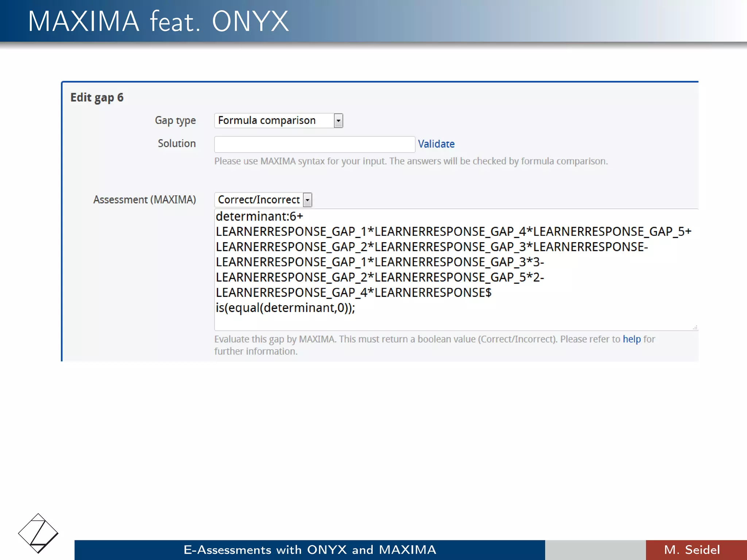Click inside the MAXIMA assessment code textarea
Screen dimensions: 747x560
pyautogui.click(x=456, y=269)
